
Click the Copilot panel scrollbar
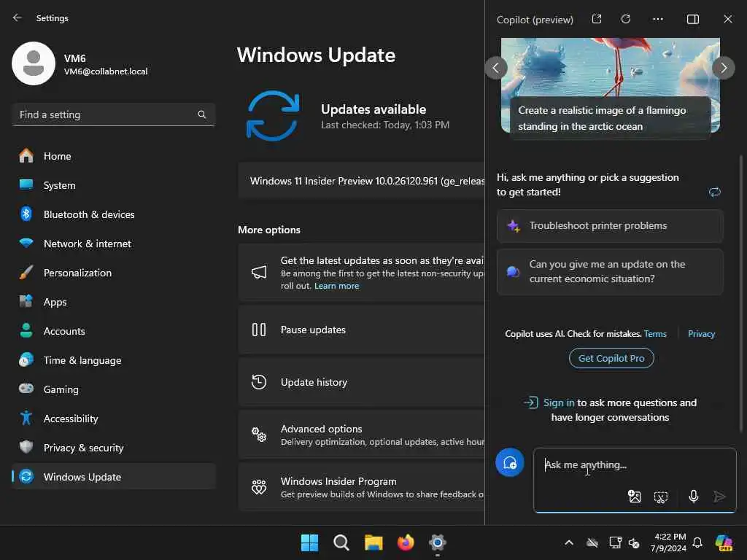tap(740, 293)
